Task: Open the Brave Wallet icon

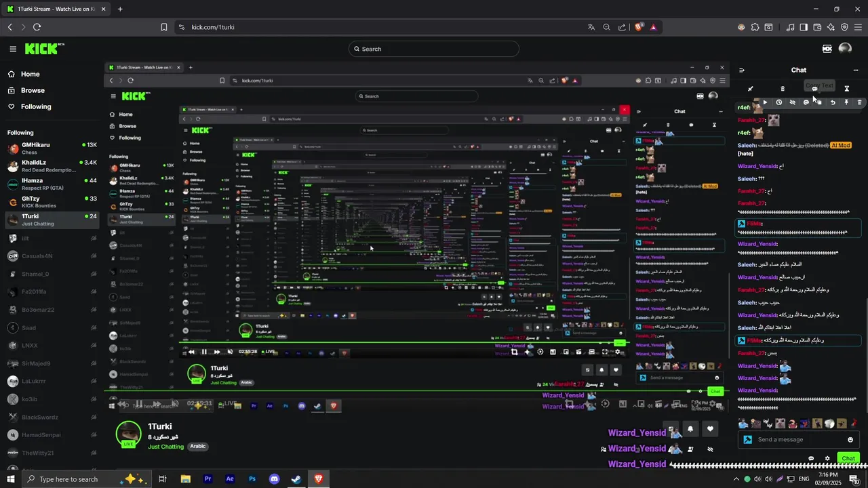Action: click(x=818, y=27)
